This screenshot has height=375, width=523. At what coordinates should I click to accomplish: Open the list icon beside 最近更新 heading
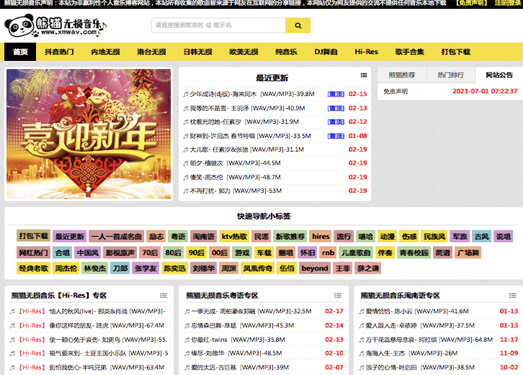point(364,75)
